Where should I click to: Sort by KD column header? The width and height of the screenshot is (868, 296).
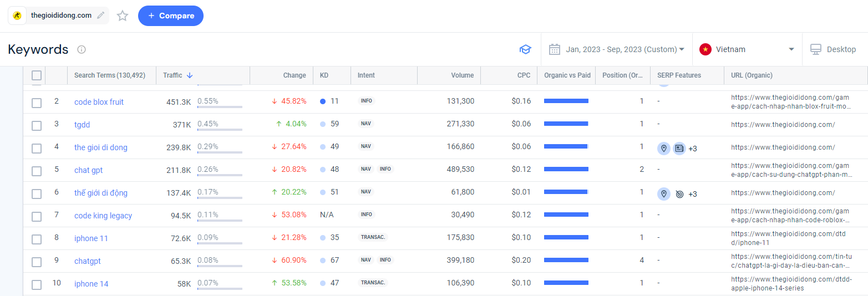click(324, 75)
